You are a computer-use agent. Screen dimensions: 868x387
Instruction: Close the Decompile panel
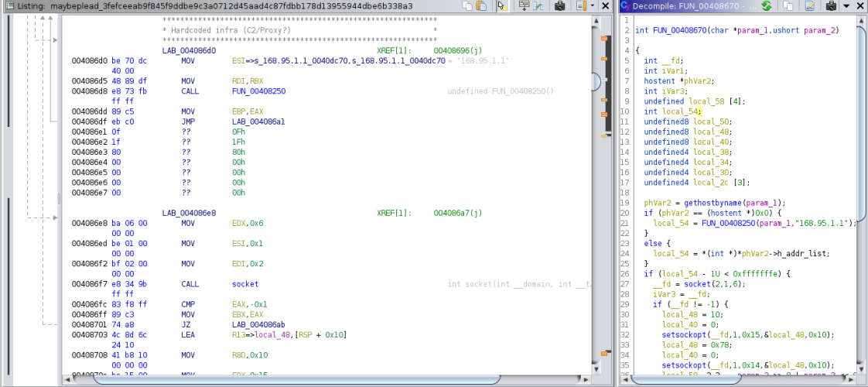860,6
